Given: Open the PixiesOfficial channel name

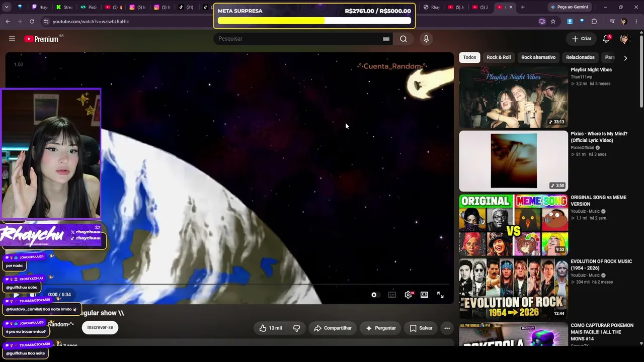Looking at the screenshot, I should point(583,148).
